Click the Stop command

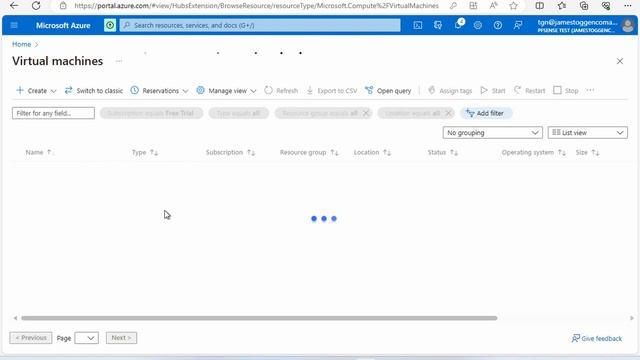pos(566,91)
